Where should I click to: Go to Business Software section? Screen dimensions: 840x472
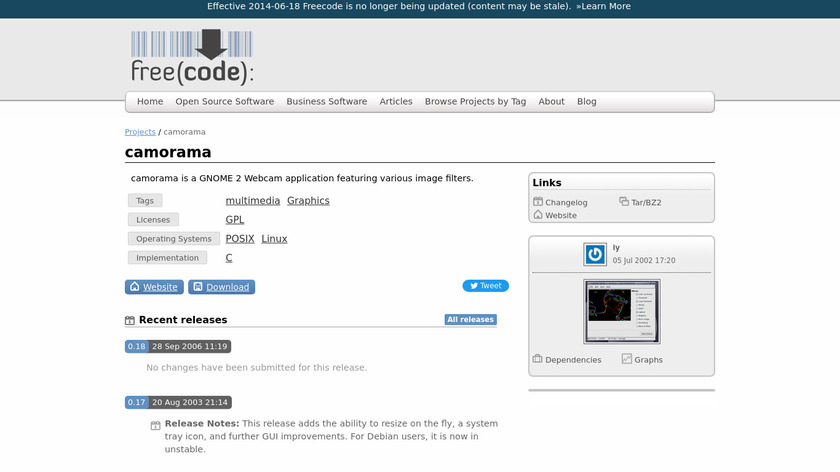[x=327, y=101]
